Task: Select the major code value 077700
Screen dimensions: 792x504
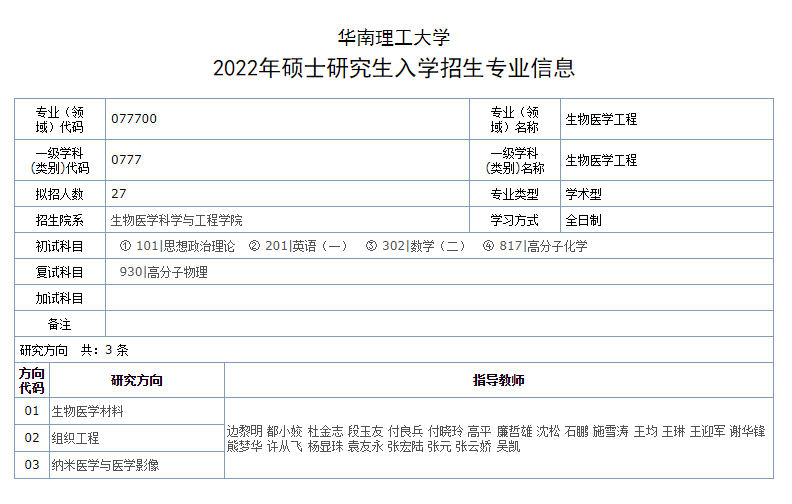Action: click(x=134, y=119)
